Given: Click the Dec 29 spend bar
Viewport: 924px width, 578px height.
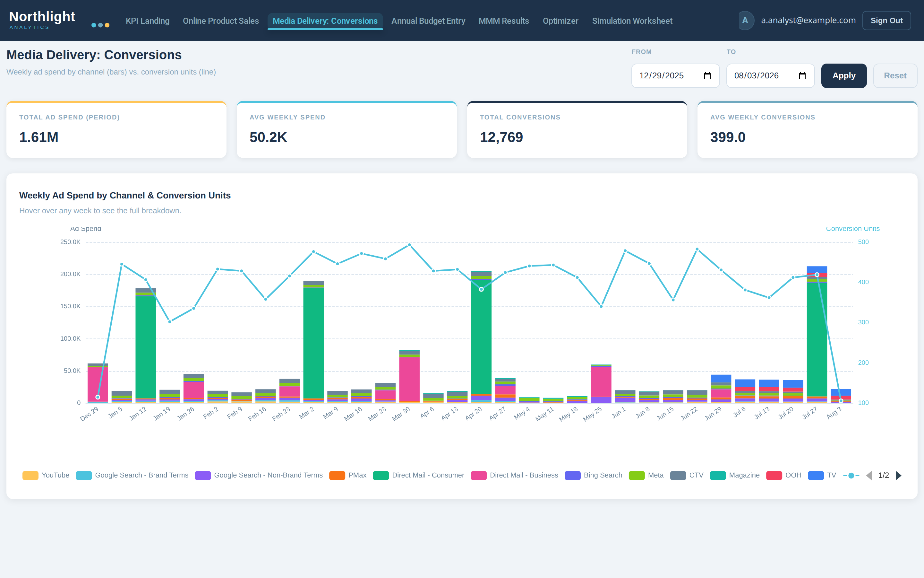Looking at the screenshot, I should (x=98, y=383).
